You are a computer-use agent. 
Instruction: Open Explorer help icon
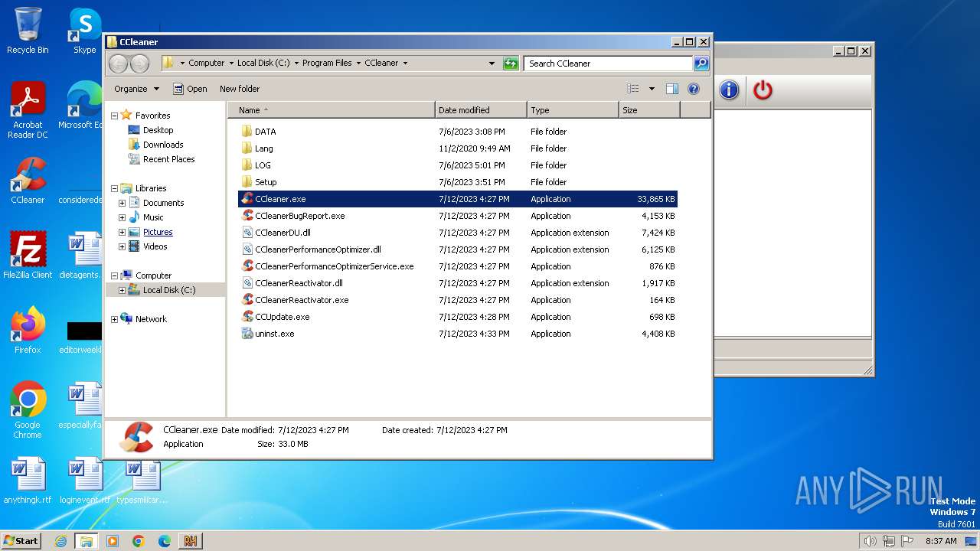694,89
